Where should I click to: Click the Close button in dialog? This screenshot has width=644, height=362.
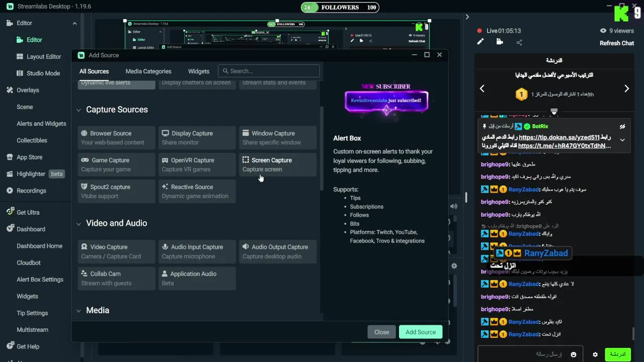click(381, 332)
